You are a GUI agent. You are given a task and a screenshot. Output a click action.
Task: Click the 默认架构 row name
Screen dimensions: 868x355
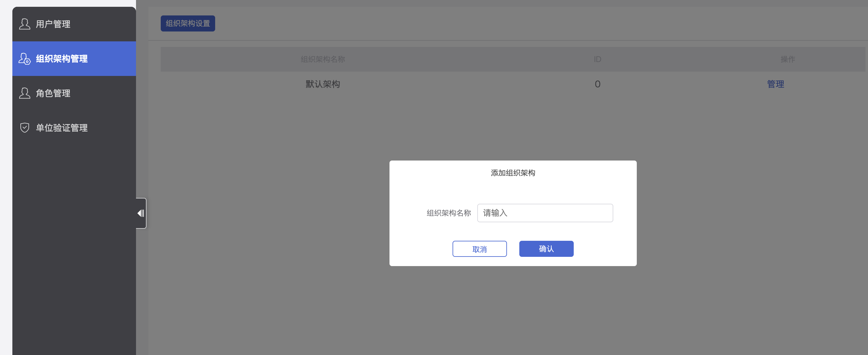[x=322, y=84]
